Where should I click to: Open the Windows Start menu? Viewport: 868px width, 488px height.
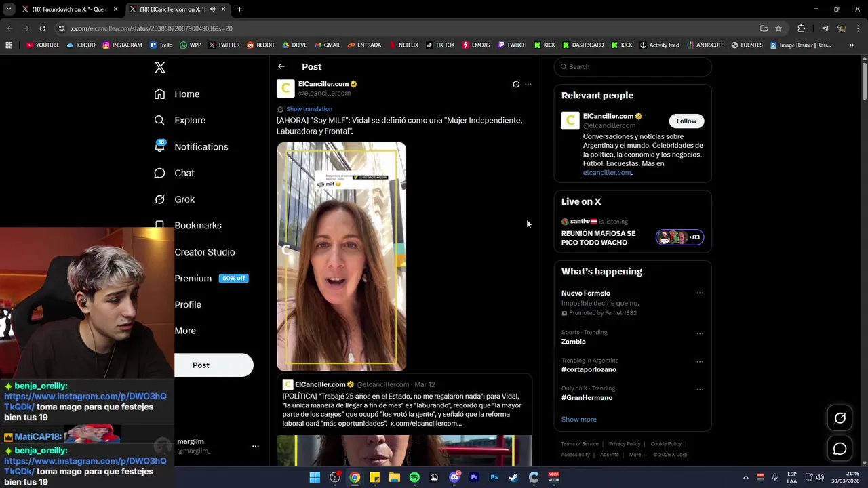tap(315, 477)
